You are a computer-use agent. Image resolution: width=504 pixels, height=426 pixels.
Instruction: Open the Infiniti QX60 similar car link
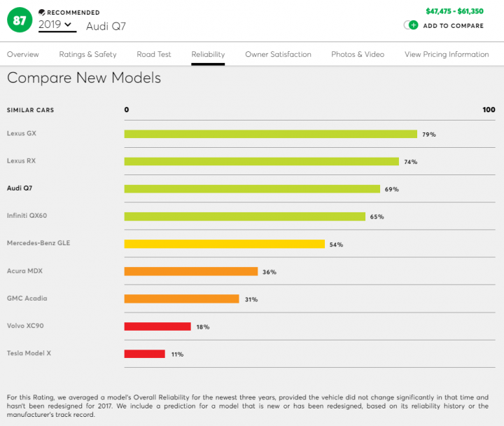(27, 216)
